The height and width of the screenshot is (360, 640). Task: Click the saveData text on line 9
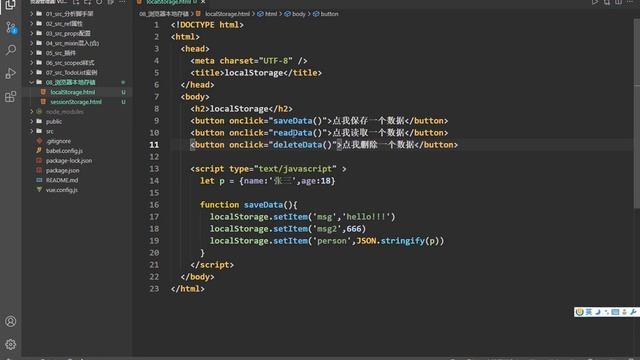click(x=292, y=121)
